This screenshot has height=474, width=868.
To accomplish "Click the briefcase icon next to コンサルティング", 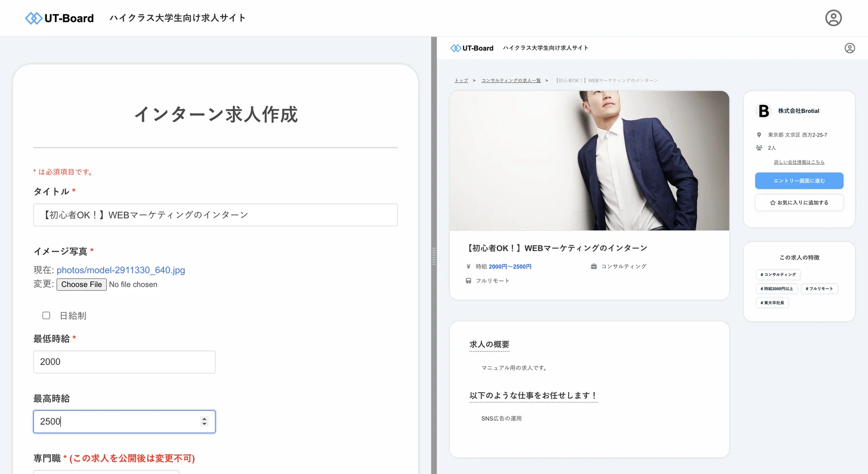I will pos(594,266).
